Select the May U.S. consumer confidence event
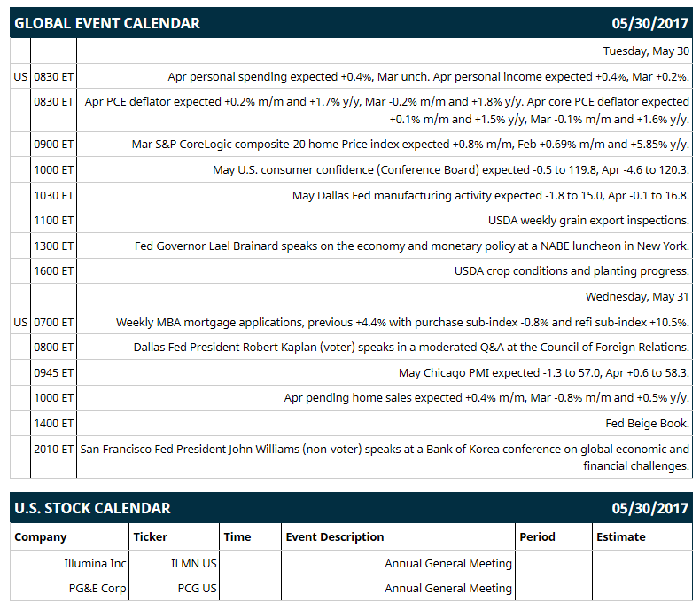 [450, 169]
